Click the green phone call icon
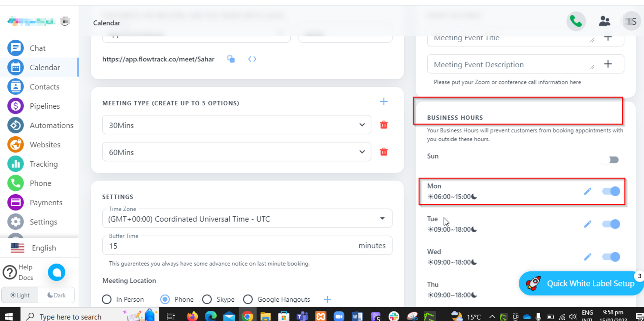This screenshot has width=644, height=321. [x=576, y=22]
